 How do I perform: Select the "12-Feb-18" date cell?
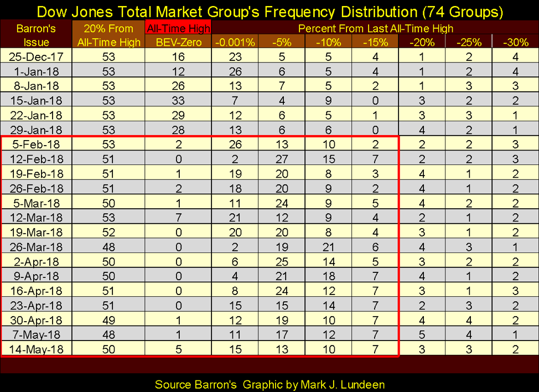[36, 159]
